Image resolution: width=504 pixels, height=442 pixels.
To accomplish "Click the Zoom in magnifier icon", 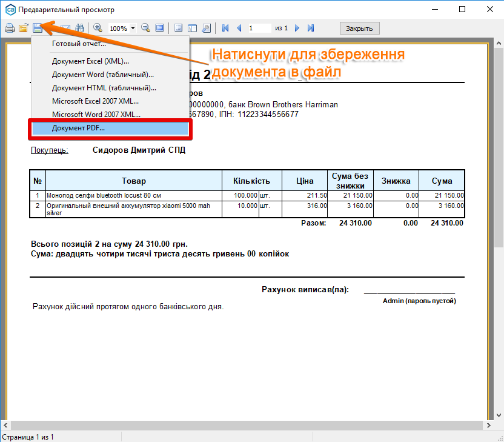I will pyautogui.click(x=98, y=28).
